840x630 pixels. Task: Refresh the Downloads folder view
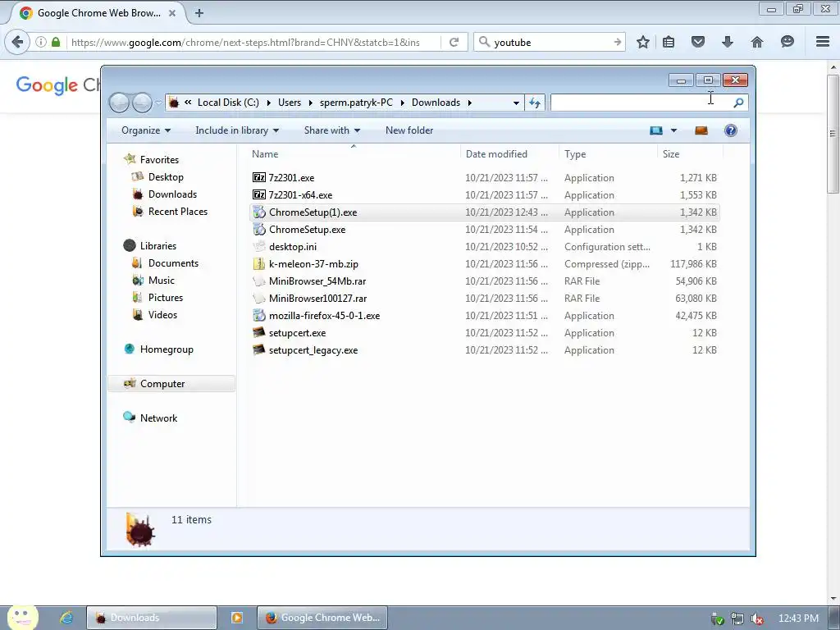click(535, 103)
